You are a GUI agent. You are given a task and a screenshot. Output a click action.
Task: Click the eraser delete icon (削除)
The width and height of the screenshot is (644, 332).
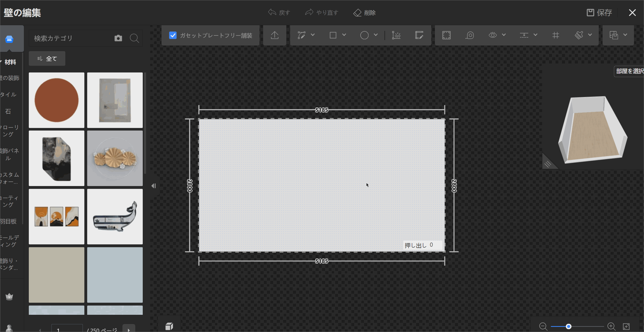(x=357, y=13)
